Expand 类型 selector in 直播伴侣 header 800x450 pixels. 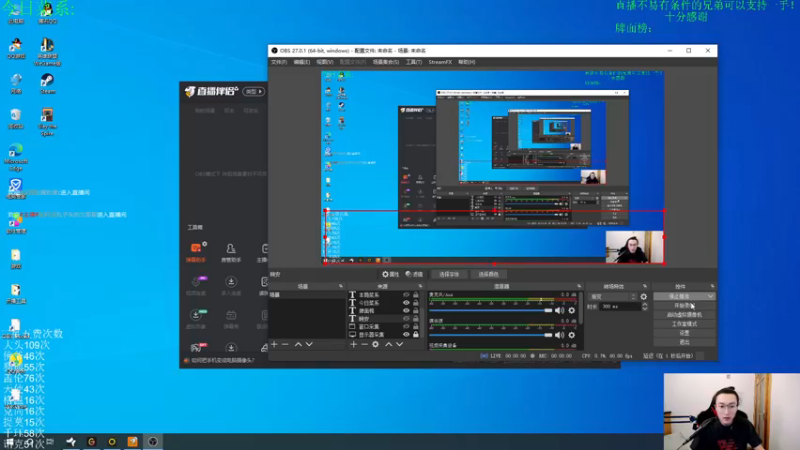coord(254,91)
